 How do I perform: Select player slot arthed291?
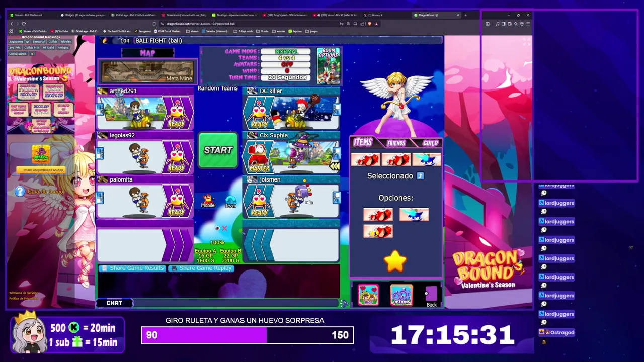pyautogui.click(x=145, y=109)
